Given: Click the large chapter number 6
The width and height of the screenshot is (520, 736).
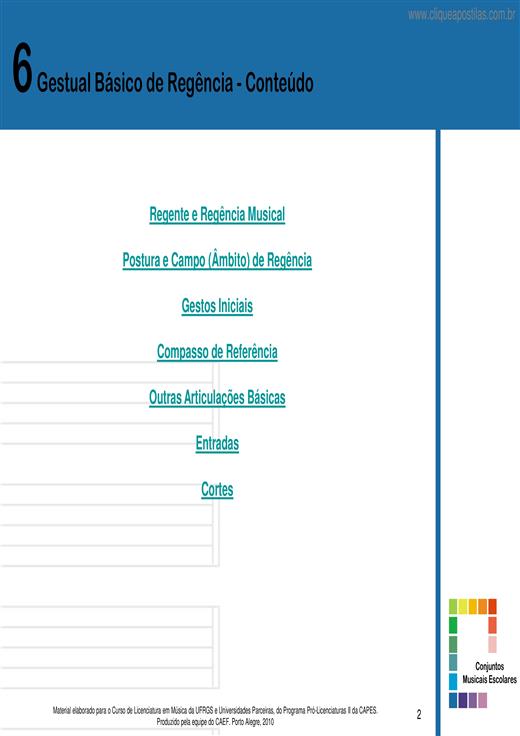Looking at the screenshot, I should [22, 68].
